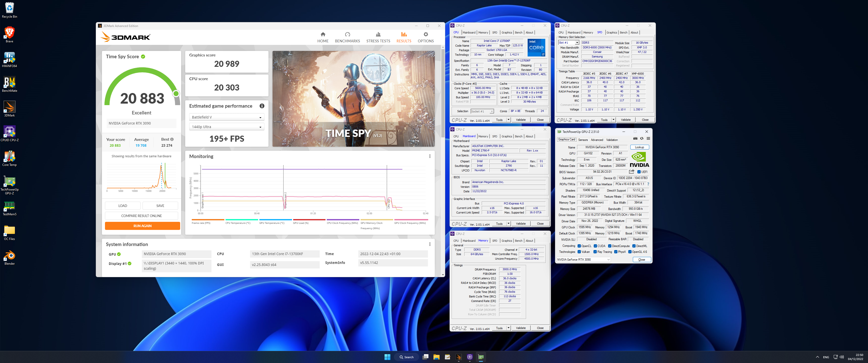
Task: Click the Windows Start button
Action: pos(387,357)
